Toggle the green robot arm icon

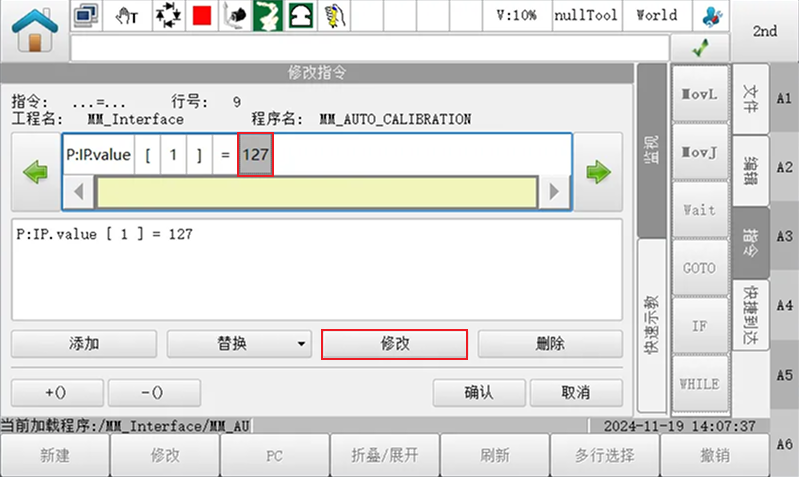[268, 16]
